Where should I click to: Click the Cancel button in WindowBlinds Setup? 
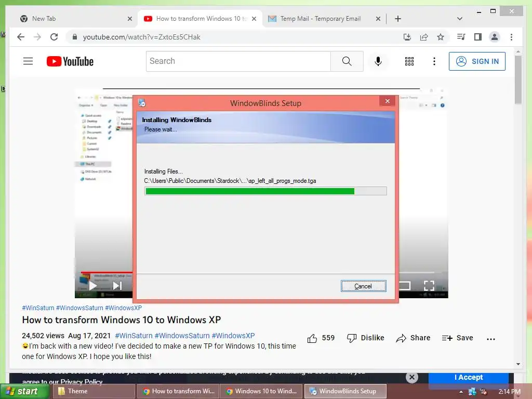pos(363,286)
